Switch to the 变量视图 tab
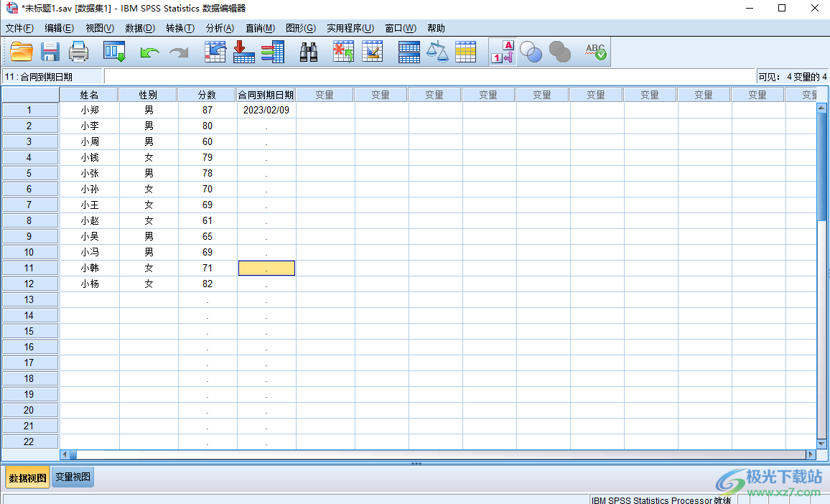The image size is (830, 504). pos(73,477)
